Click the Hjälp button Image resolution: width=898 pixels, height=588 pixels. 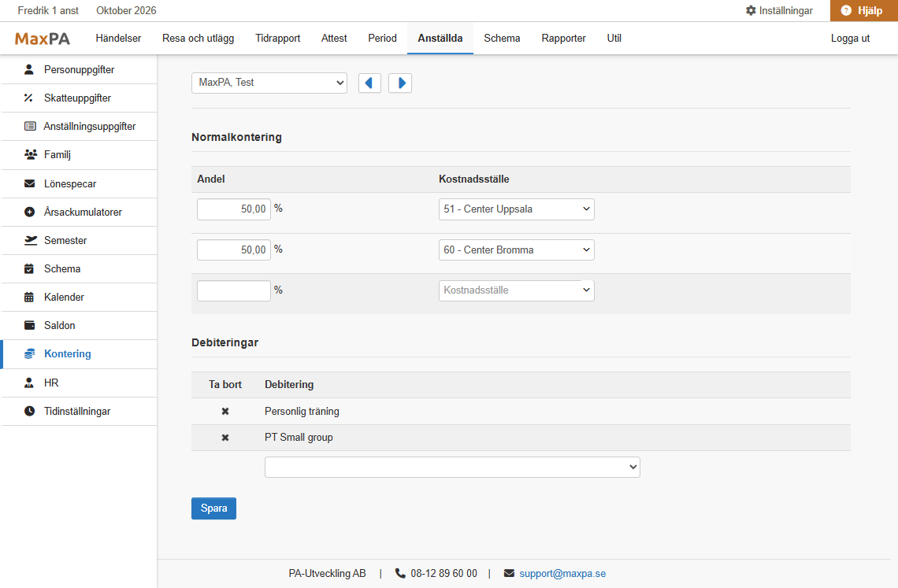863,10
